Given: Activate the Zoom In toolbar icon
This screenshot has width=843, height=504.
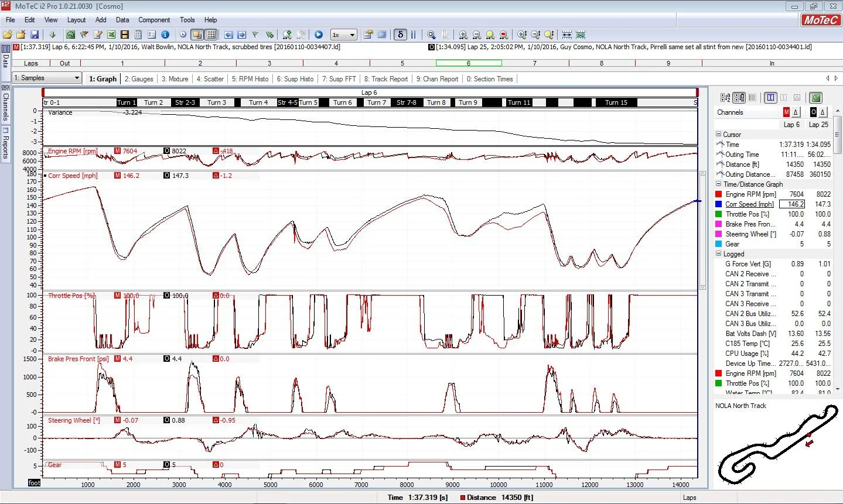Looking at the screenshot, I should point(463,35).
